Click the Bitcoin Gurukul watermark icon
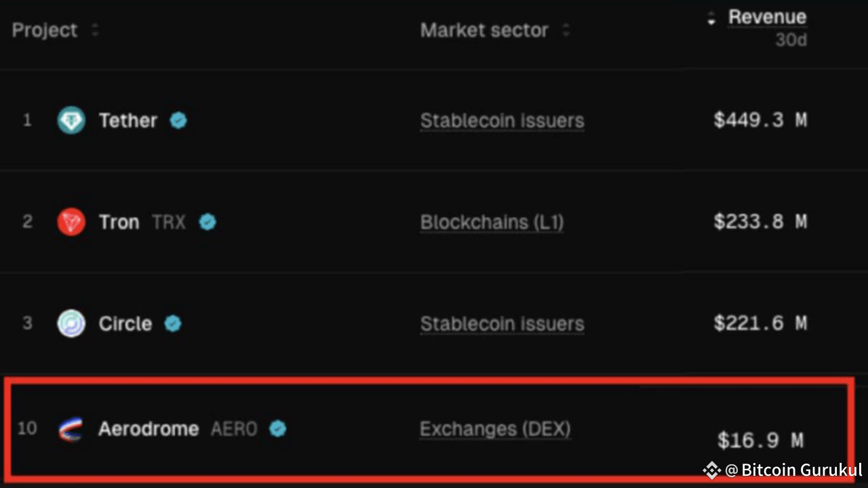868x488 pixels. [711, 469]
